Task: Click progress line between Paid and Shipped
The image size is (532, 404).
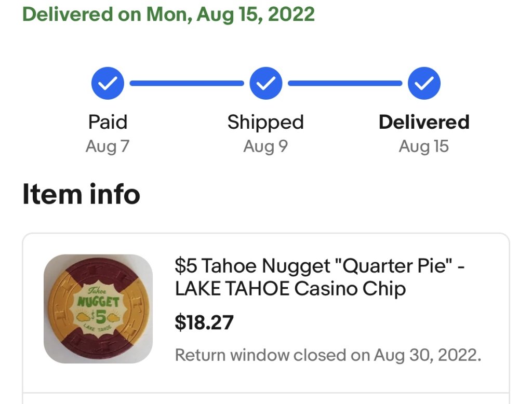Action: pos(187,83)
